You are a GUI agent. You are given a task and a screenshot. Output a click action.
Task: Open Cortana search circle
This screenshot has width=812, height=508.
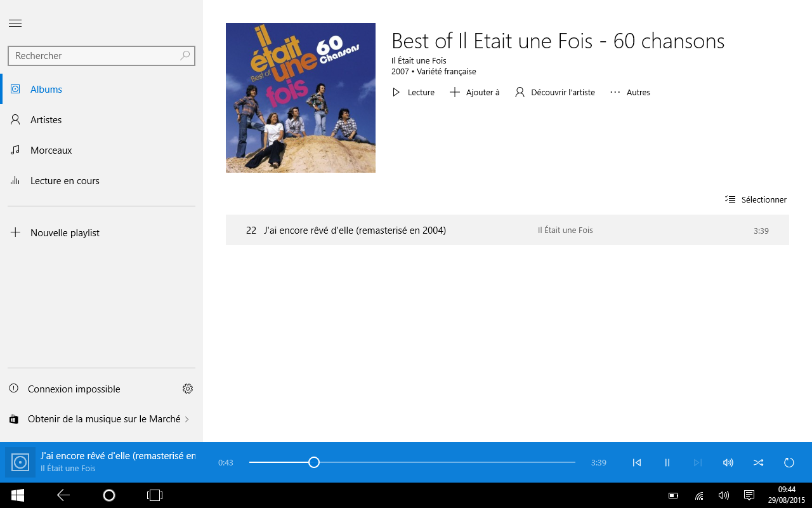click(x=109, y=495)
